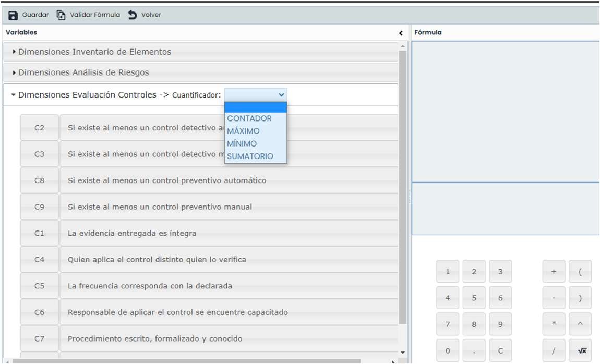Click the C1 variable button
The height and width of the screenshot is (364, 600).
coord(40,233)
